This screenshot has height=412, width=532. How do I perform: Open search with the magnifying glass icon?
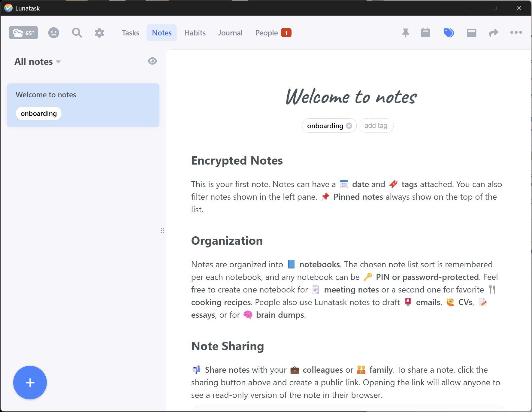click(77, 33)
